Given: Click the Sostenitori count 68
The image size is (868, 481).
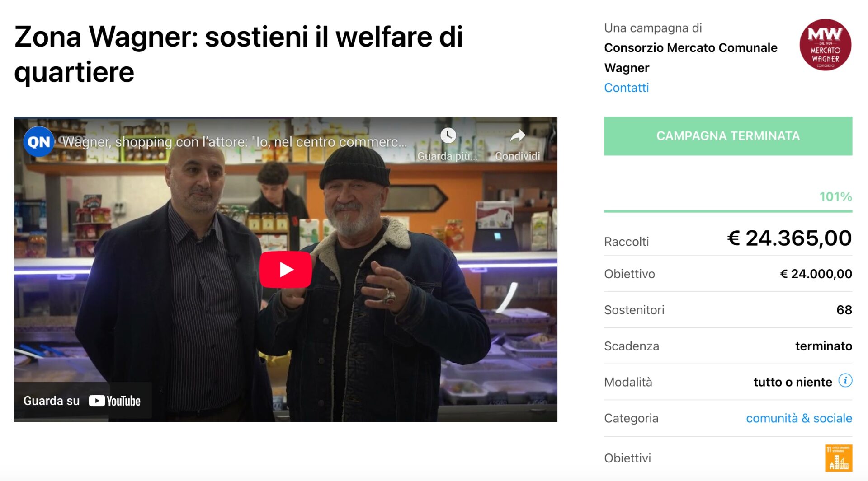Looking at the screenshot, I should click(x=844, y=310).
